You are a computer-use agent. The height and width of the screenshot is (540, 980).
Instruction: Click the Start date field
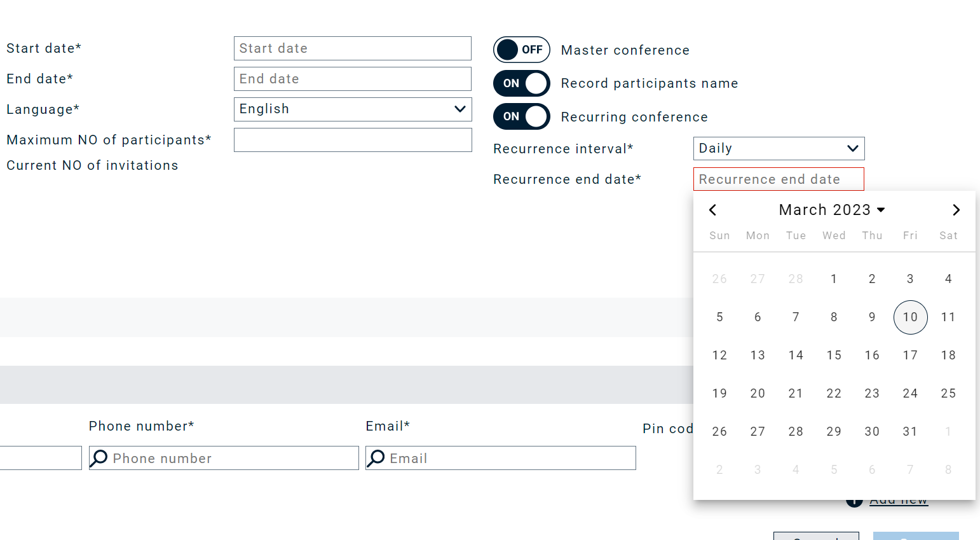coord(353,48)
